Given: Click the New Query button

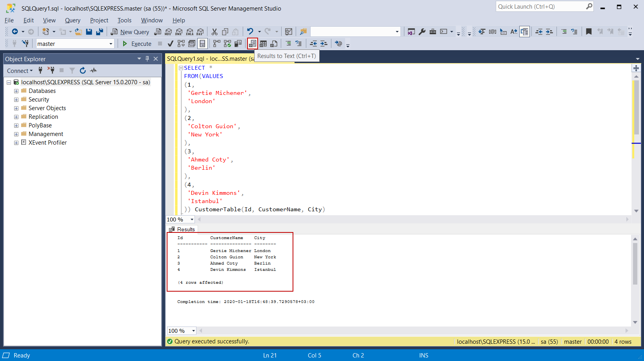Looking at the screenshot, I should [130, 32].
